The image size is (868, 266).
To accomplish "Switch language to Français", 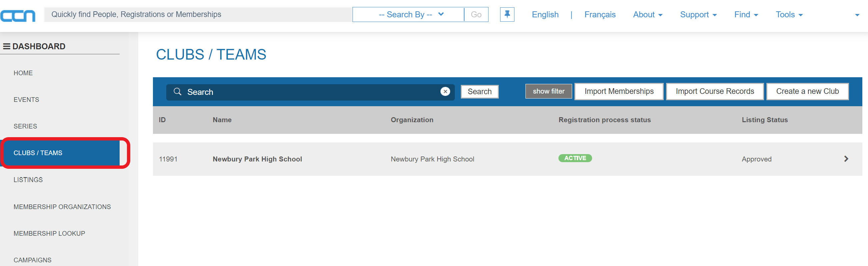I will point(599,14).
